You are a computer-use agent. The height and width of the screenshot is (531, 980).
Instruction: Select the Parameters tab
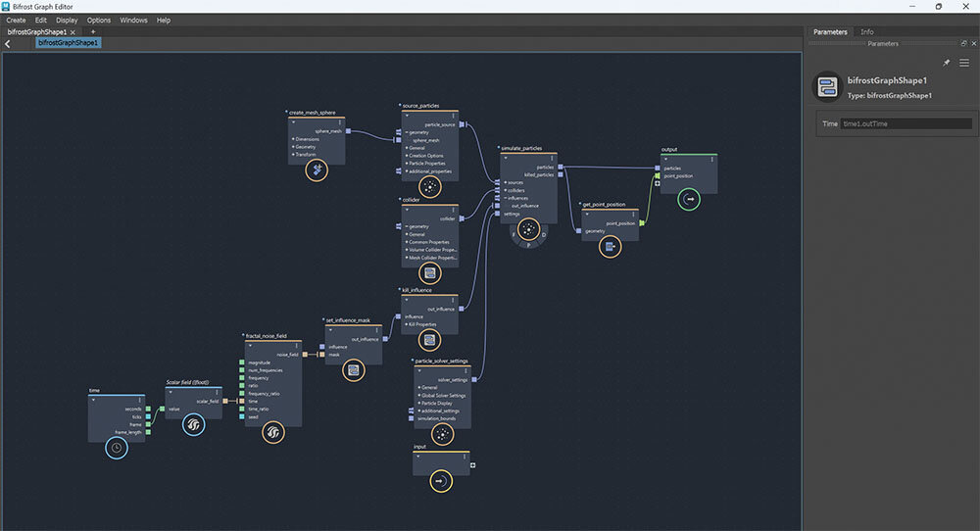click(830, 32)
